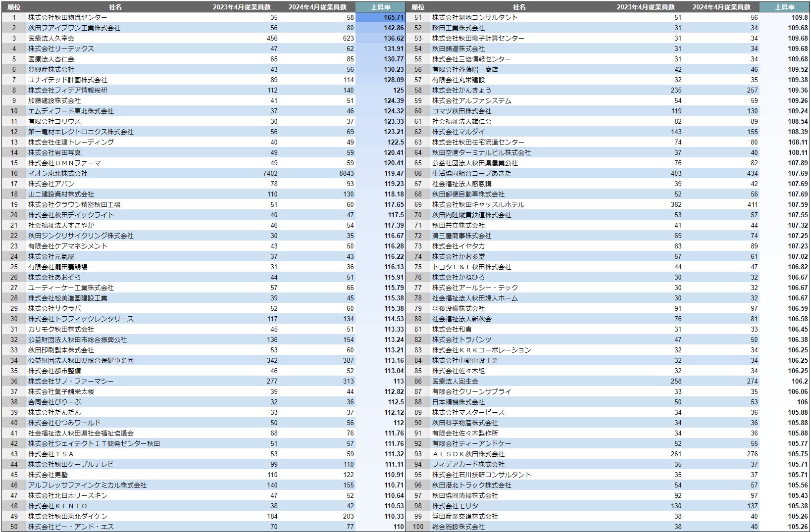The image size is (811, 532).
Task: Click the 医療法人久幸会 company name
Action: (x=51, y=38)
